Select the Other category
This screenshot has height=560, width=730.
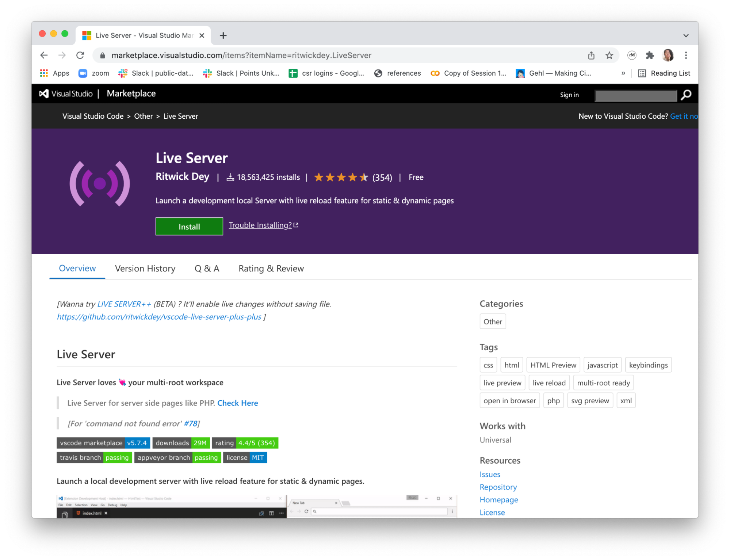(x=493, y=321)
